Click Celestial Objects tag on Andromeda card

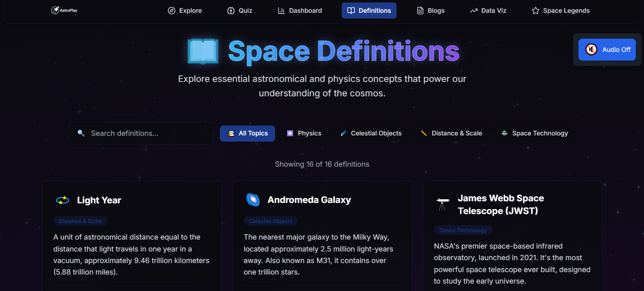(x=271, y=221)
